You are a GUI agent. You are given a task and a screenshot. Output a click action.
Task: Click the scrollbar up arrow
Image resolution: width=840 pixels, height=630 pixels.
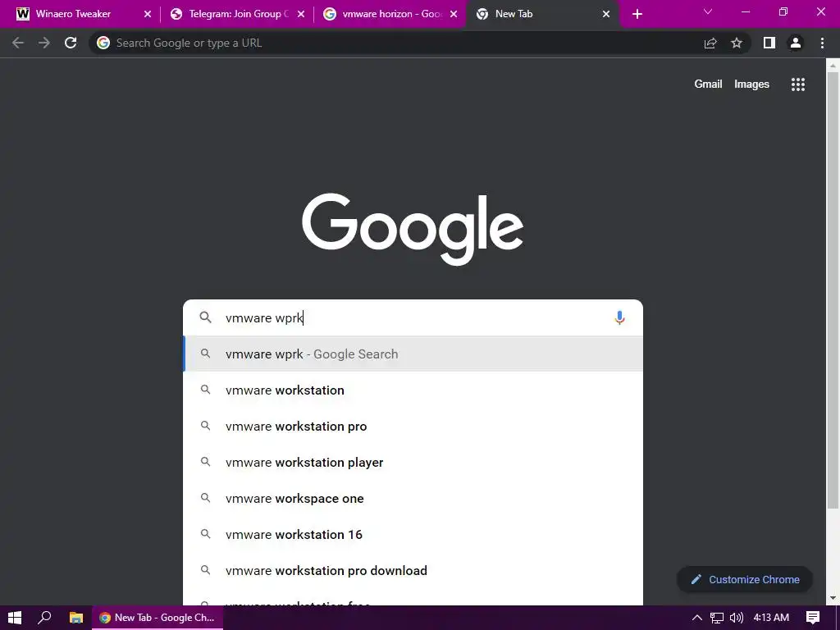point(833,66)
